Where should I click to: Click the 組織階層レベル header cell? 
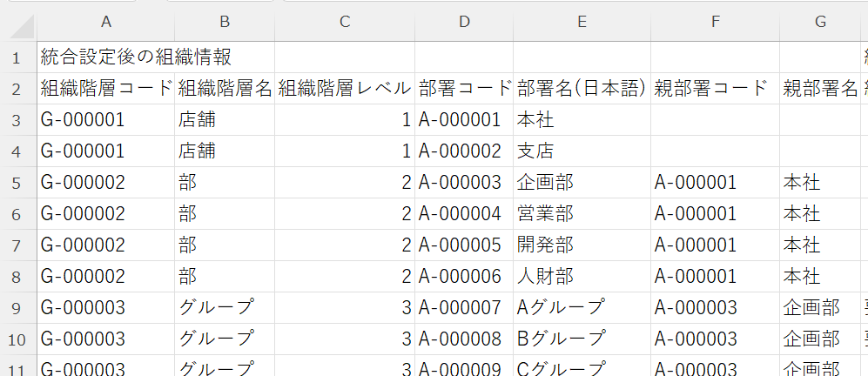[x=344, y=88]
